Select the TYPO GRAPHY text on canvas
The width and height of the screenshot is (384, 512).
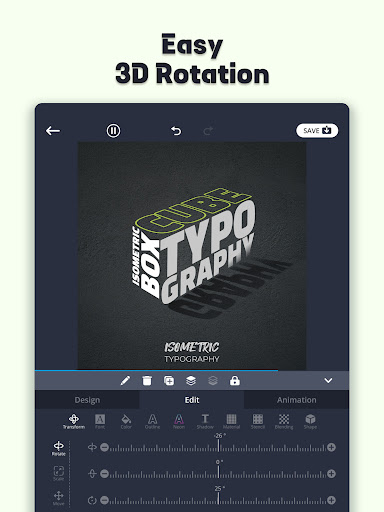coord(207,253)
